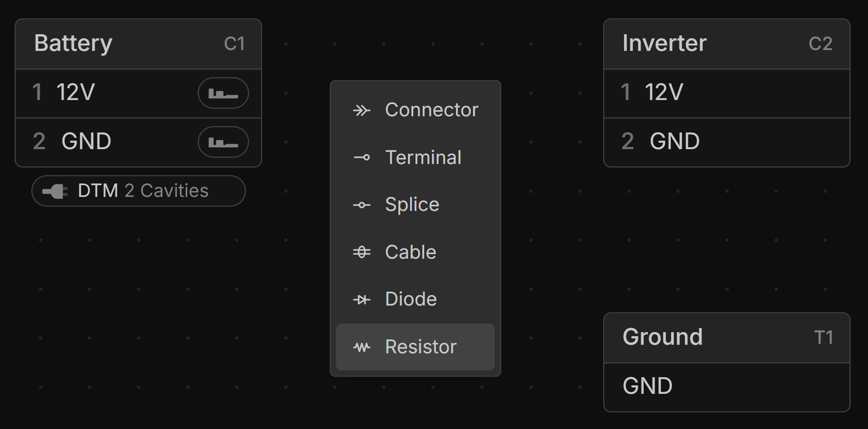Image resolution: width=868 pixels, height=429 pixels.
Task: Click the Ground terminal header
Action: [726, 338]
